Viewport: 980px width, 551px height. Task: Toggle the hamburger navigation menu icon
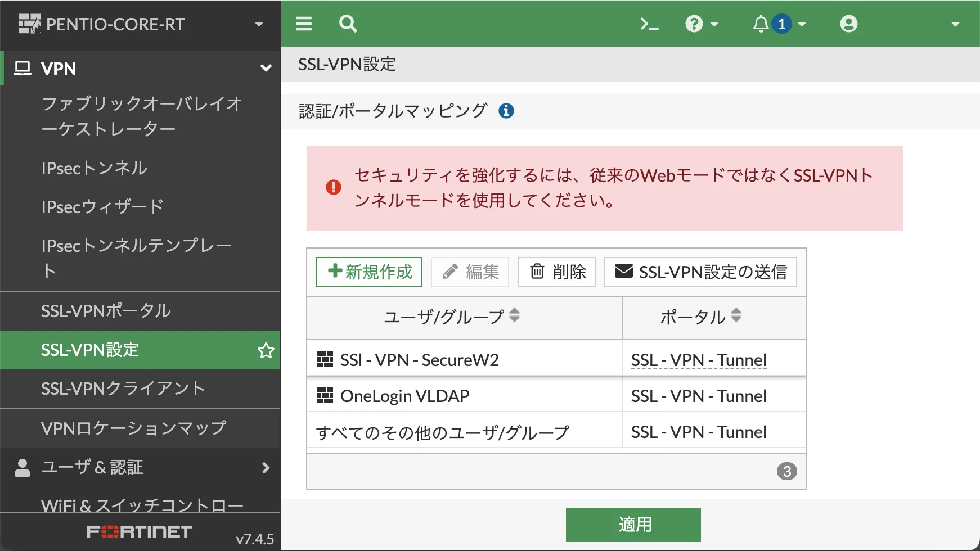coord(304,24)
